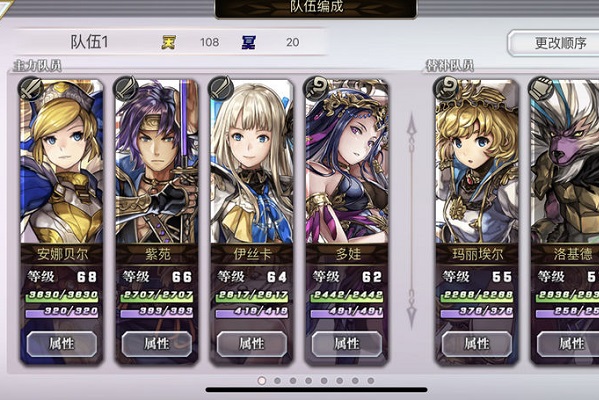Switch to the second page dot
The image size is (599, 400).
click(277, 381)
